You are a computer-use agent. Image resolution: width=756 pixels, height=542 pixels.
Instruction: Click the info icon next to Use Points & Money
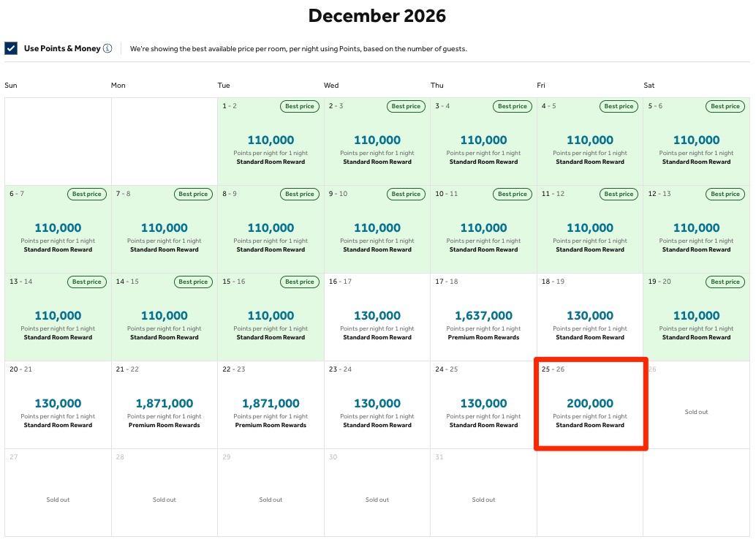(107, 48)
